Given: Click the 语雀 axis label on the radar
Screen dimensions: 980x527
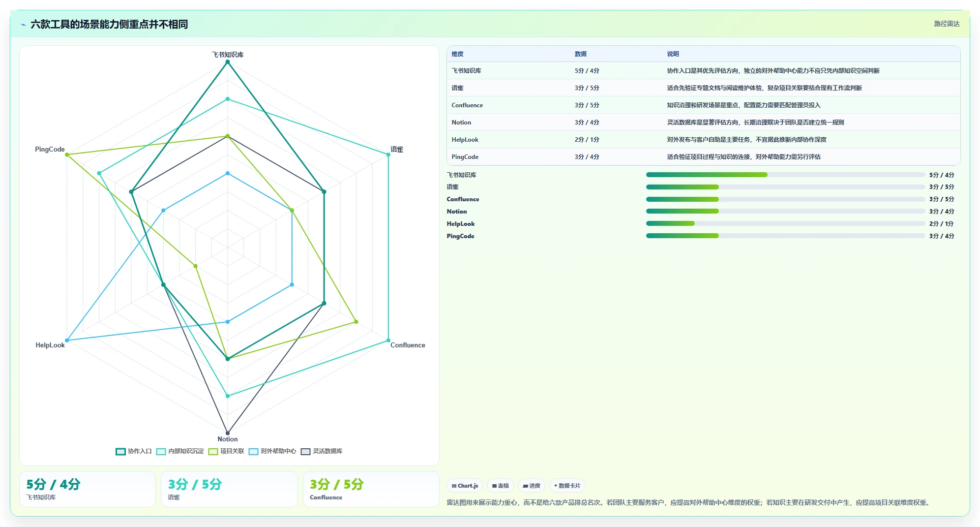Looking at the screenshot, I should pyautogui.click(x=397, y=150).
